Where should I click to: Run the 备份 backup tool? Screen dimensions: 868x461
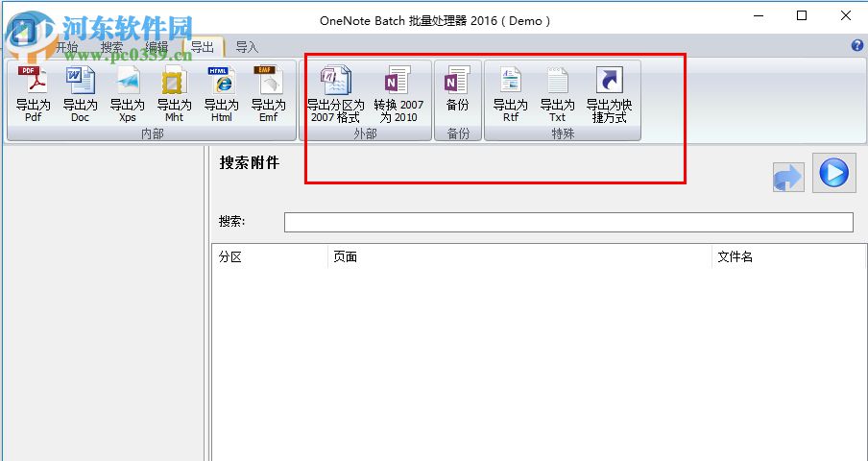(457, 88)
